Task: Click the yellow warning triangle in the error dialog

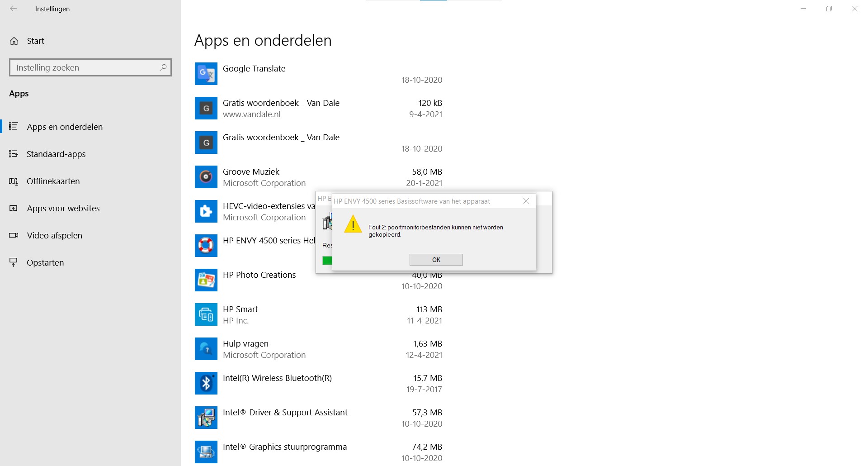Action: (x=353, y=224)
